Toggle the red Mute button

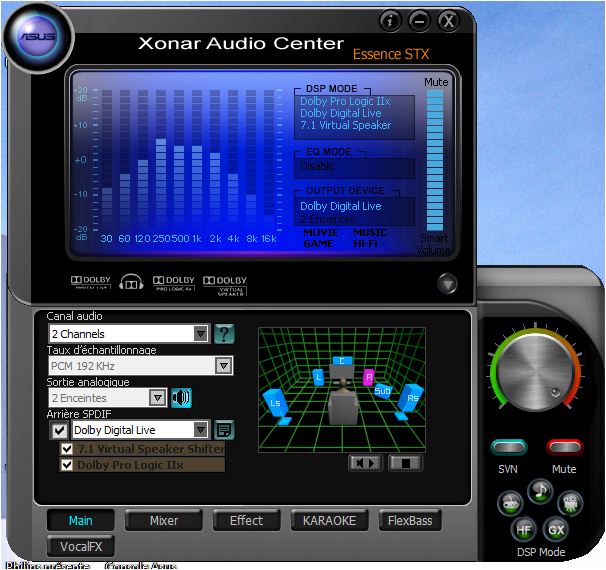(565, 447)
